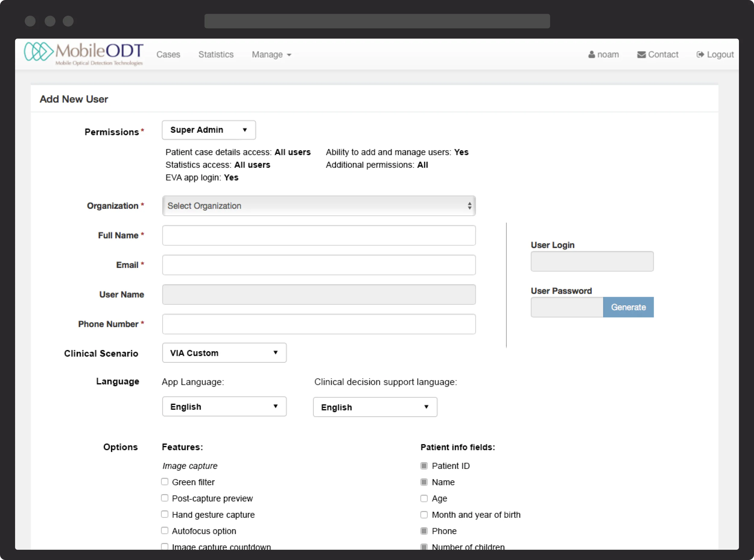Screen dimensions: 754x560
Task: Click the Full Name input field
Action: [x=318, y=235]
